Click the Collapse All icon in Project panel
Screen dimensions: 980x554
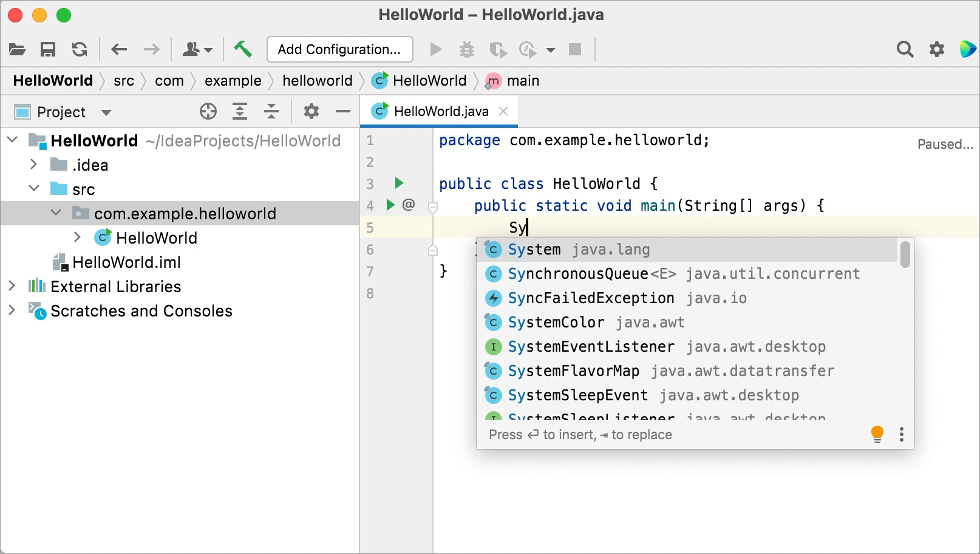271,111
